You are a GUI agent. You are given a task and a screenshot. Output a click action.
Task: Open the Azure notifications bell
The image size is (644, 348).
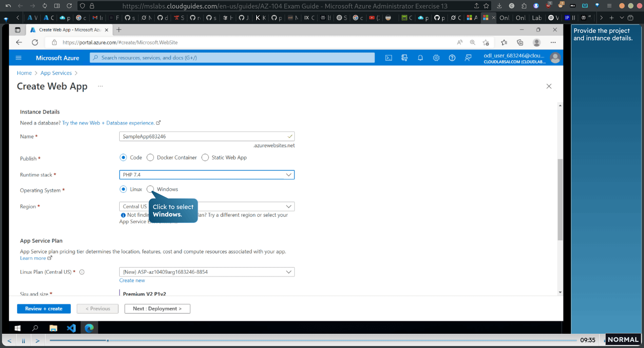(x=420, y=58)
